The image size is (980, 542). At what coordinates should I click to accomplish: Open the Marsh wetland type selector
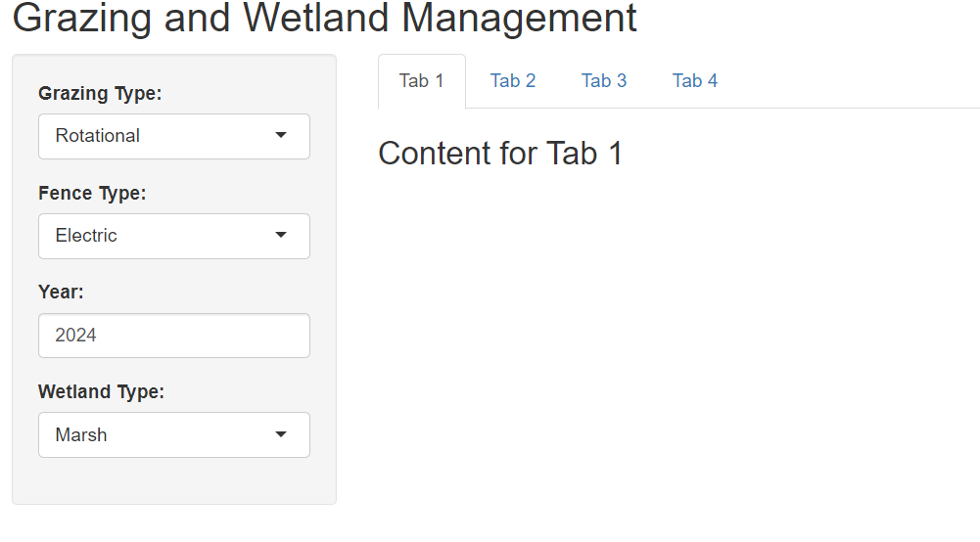point(173,434)
